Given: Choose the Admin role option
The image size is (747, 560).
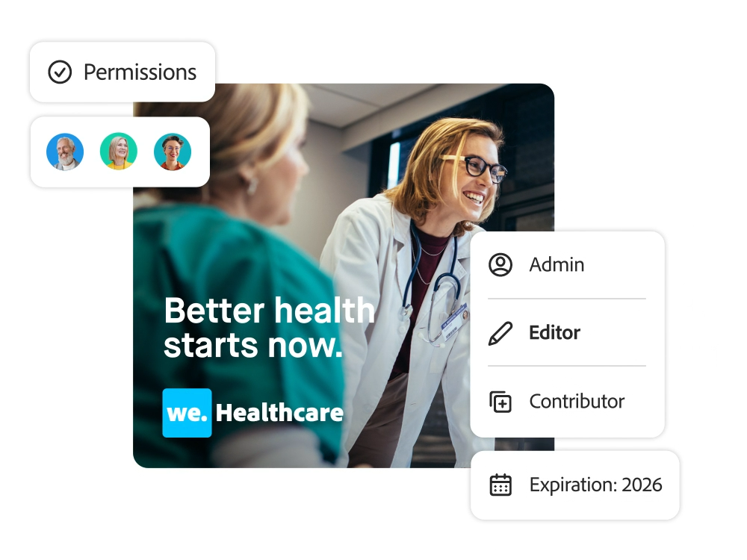Looking at the screenshot, I should pos(567,265).
